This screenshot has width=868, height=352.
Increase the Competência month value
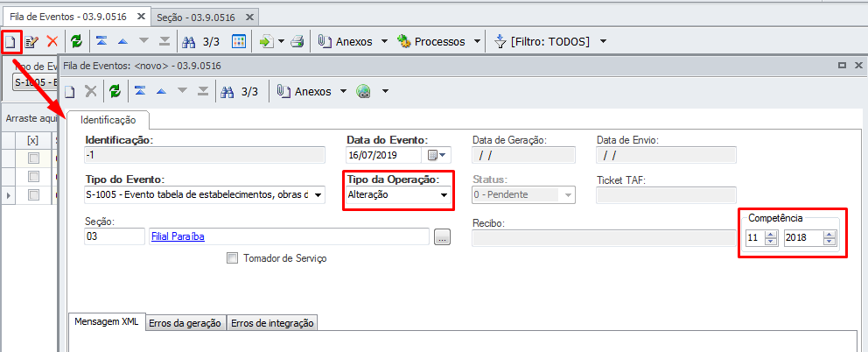click(769, 235)
